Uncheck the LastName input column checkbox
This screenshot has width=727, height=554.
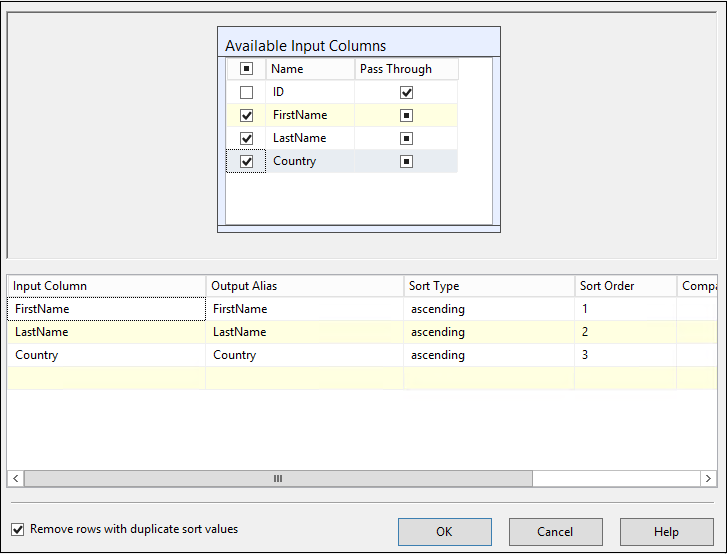click(247, 138)
